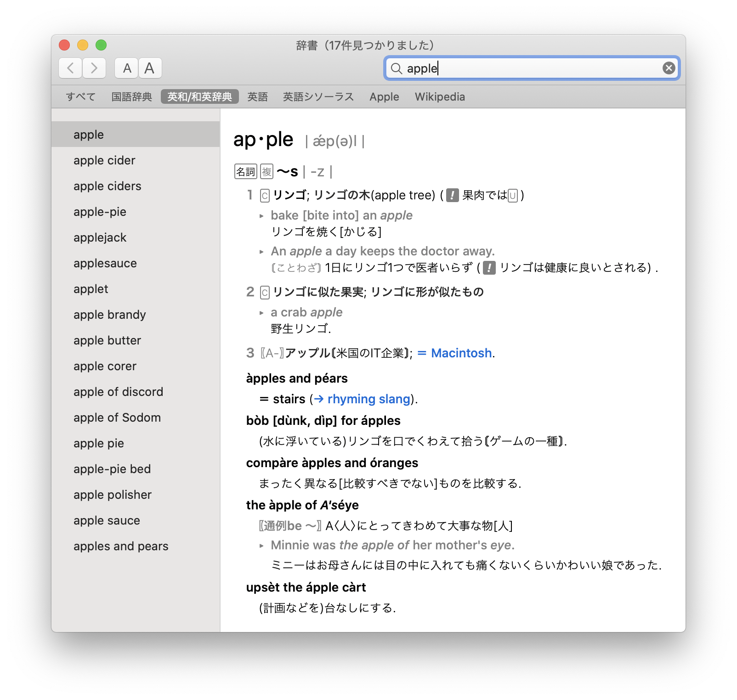Select "apple of discord" in the sidebar
This screenshot has width=737, height=700.
tap(118, 392)
